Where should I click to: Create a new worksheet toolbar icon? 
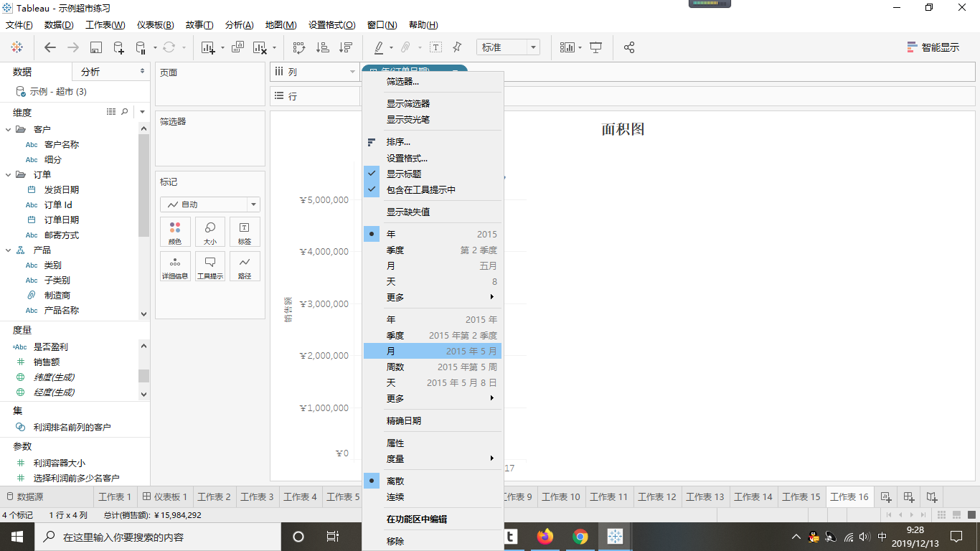208,47
